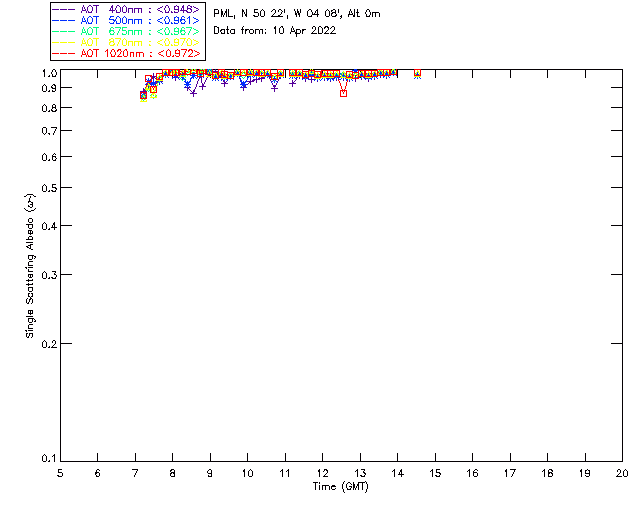640x512 pixels.
Task: Click the blue dashed line sample for 500nm
Action: (x=64, y=20)
